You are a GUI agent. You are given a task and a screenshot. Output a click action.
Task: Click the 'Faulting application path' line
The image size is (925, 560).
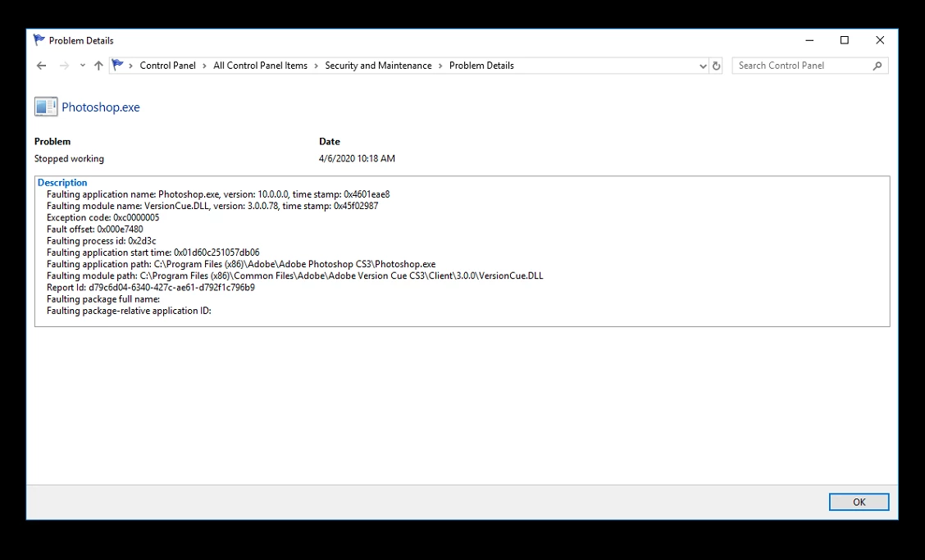241,264
